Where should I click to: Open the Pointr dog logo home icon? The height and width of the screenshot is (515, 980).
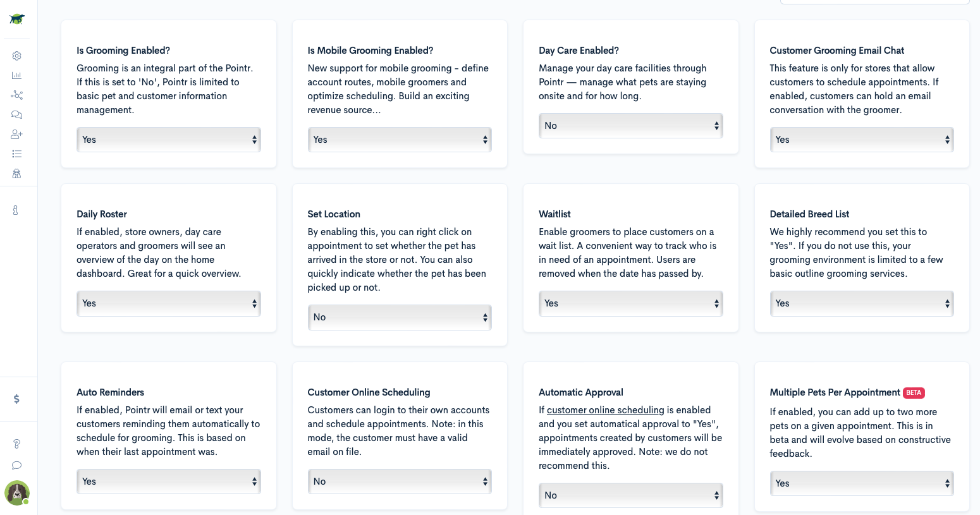point(17,19)
